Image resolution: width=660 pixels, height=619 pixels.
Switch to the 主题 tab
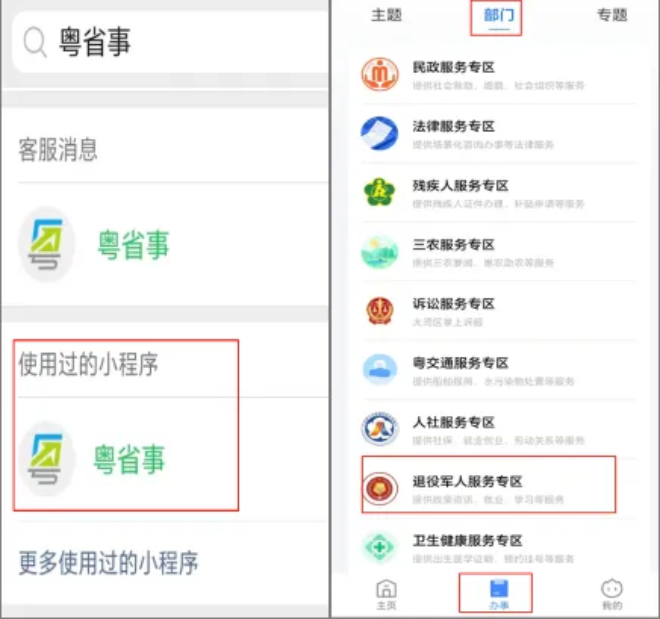point(386,15)
